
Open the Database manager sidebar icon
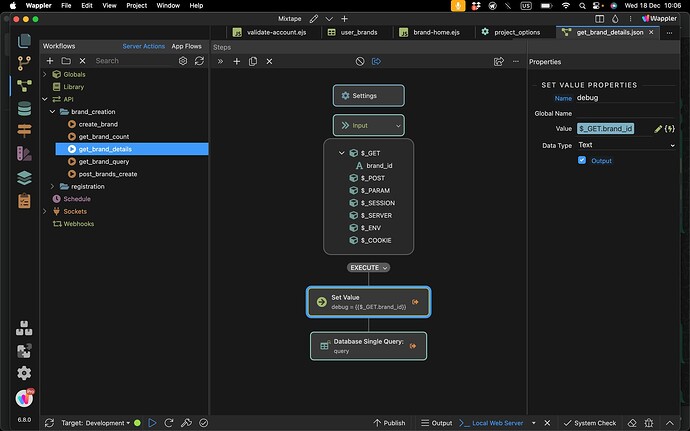pos(24,108)
